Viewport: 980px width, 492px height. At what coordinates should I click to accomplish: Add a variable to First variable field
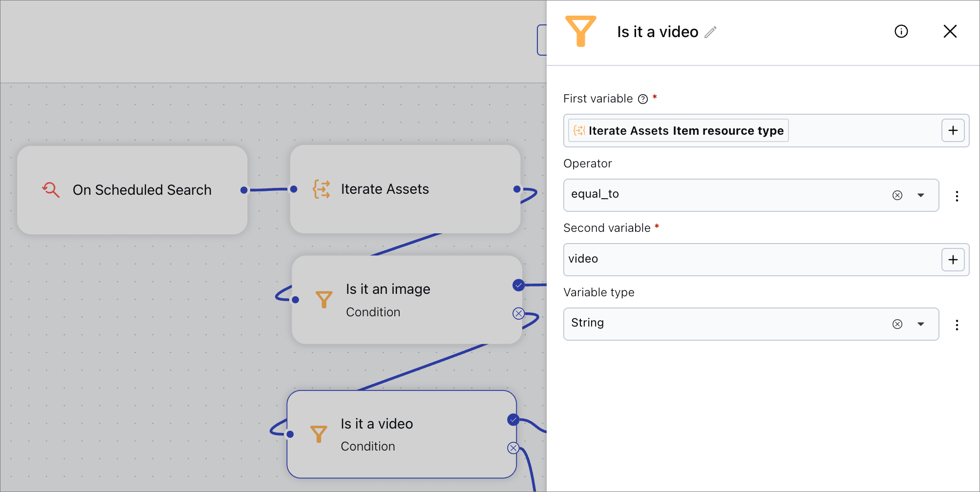953,131
